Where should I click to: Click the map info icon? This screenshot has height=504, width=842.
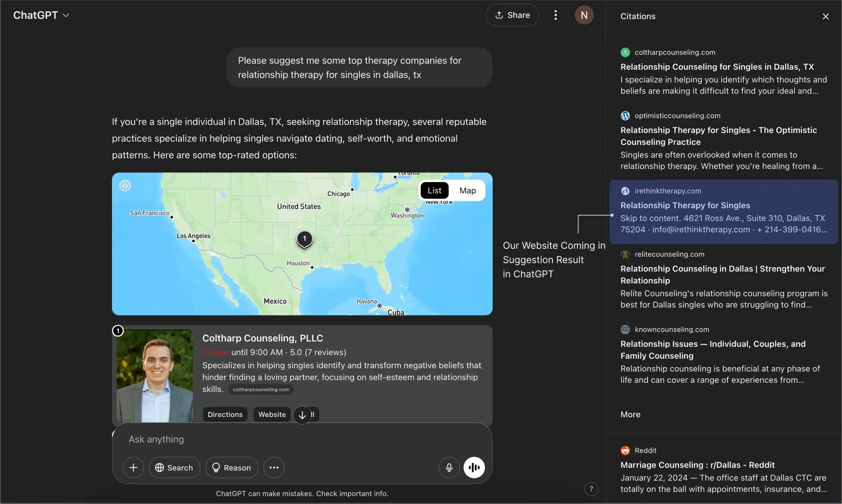pyautogui.click(x=125, y=186)
